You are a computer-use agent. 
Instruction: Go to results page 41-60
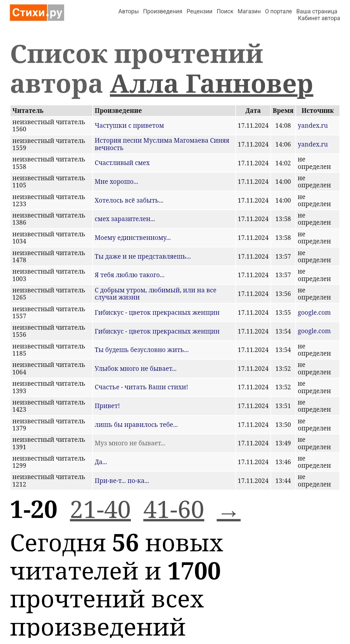click(174, 510)
